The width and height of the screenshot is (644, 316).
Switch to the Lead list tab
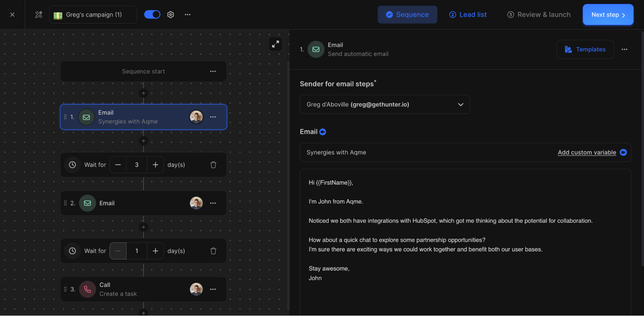(468, 15)
